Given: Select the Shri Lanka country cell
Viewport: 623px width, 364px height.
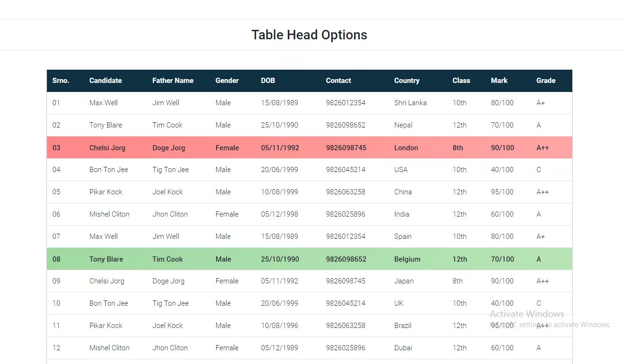Looking at the screenshot, I should (410, 103).
